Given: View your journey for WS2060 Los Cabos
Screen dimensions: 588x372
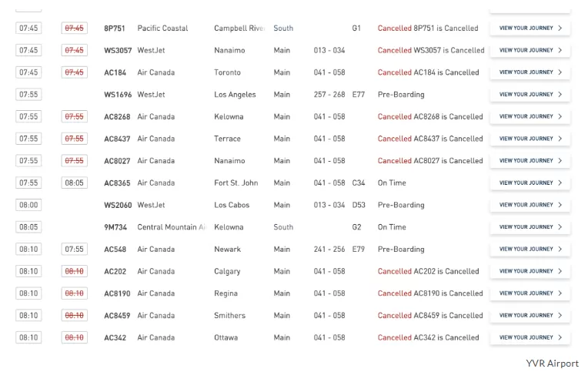Looking at the screenshot, I should click(x=530, y=205).
